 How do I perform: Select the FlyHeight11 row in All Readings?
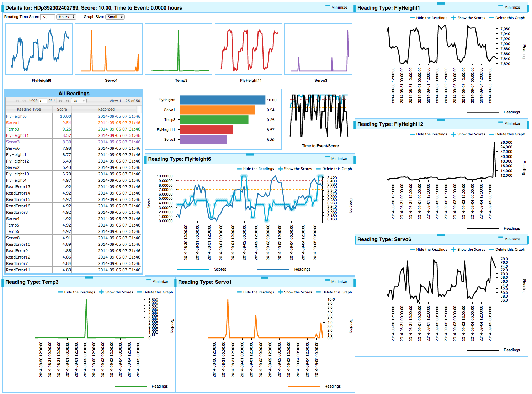(x=73, y=135)
